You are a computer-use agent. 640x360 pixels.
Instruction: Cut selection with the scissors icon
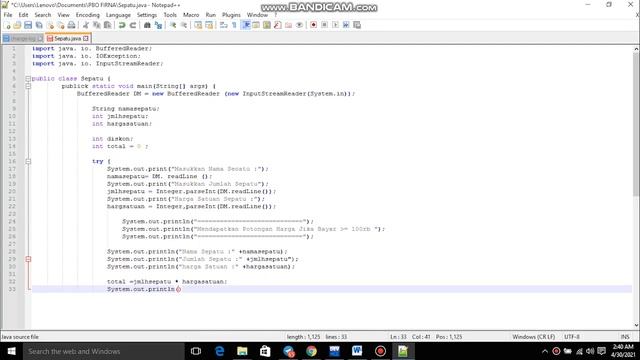coord(86,25)
